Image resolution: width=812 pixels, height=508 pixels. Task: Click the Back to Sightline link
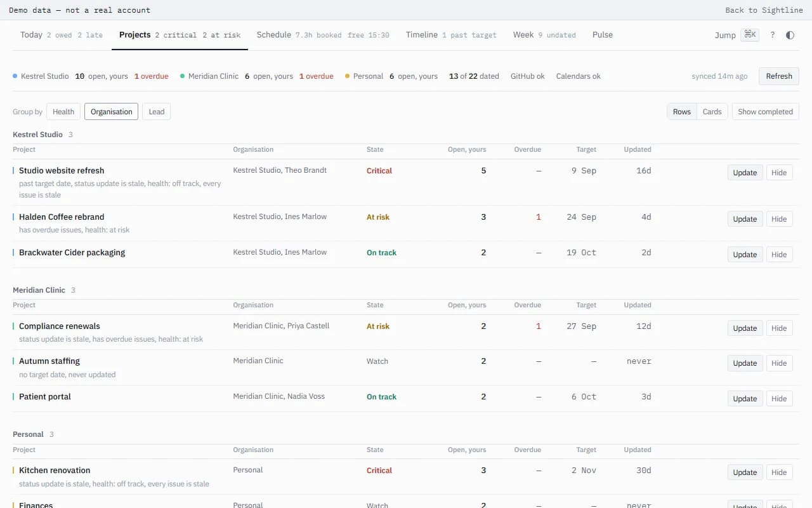click(764, 10)
